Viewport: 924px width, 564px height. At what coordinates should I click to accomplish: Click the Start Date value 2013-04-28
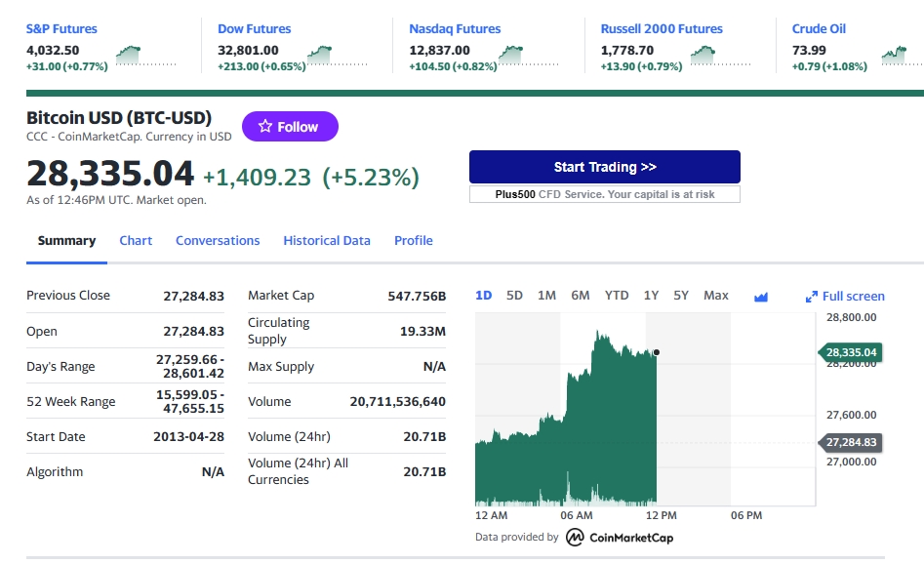point(188,437)
